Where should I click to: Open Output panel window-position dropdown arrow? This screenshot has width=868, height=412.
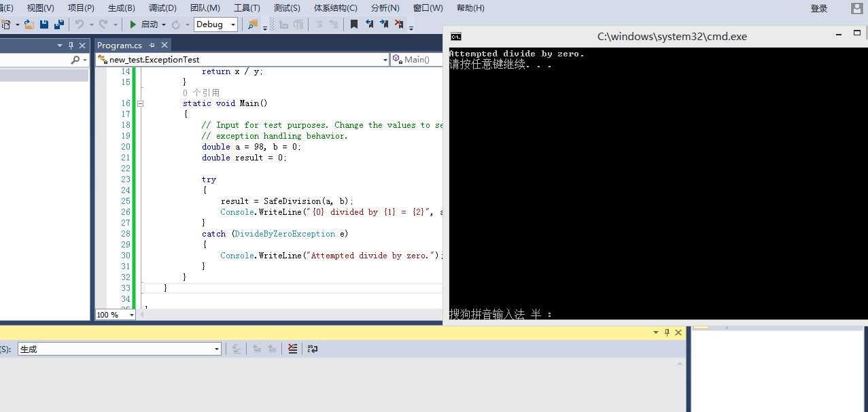click(x=656, y=332)
